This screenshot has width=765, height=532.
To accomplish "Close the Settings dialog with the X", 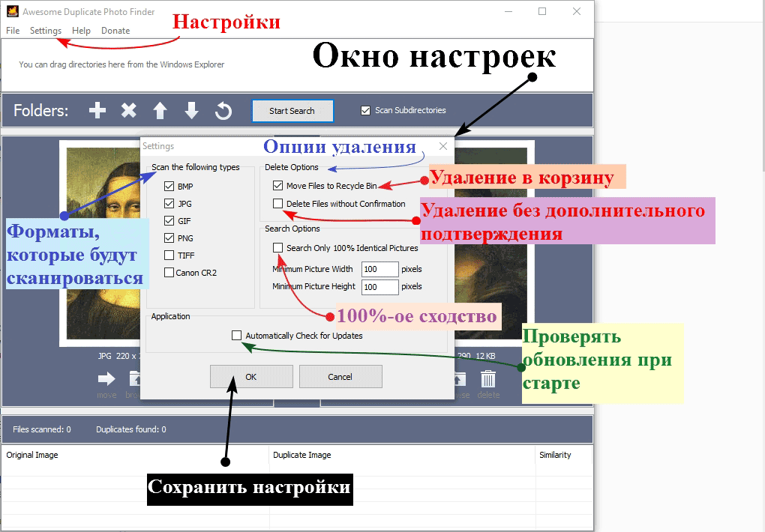I will tap(443, 147).
